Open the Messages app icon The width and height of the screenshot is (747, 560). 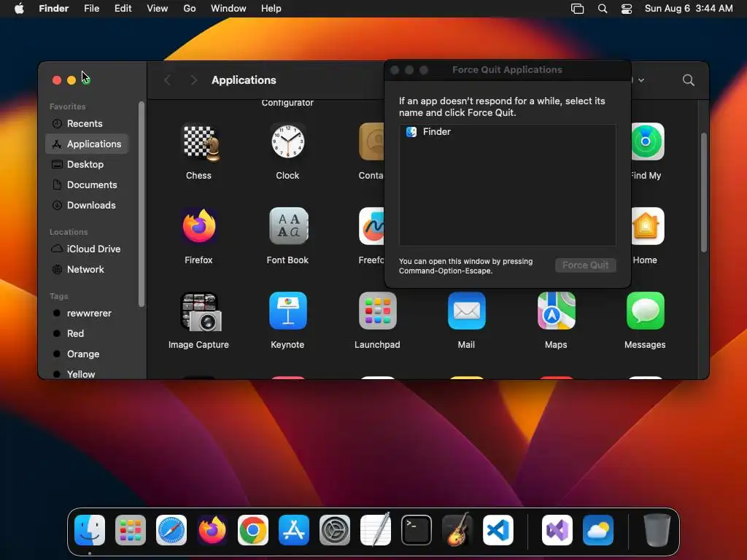(x=645, y=311)
